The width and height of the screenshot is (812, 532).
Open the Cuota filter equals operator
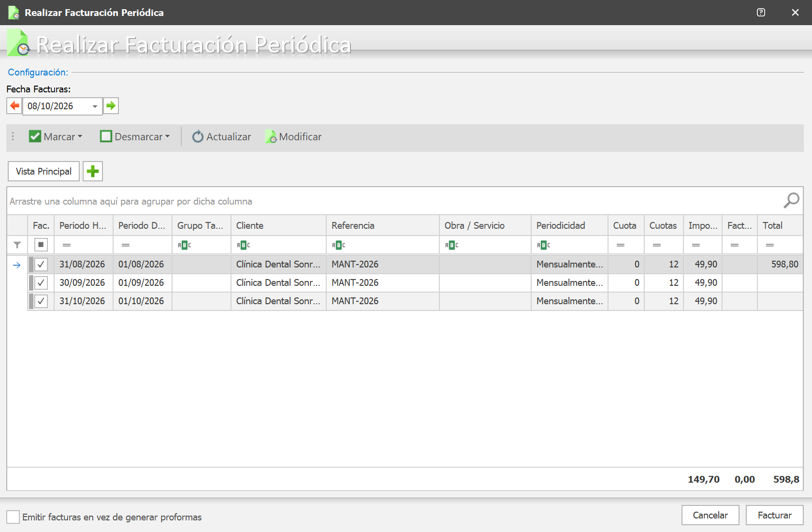click(x=621, y=245)
